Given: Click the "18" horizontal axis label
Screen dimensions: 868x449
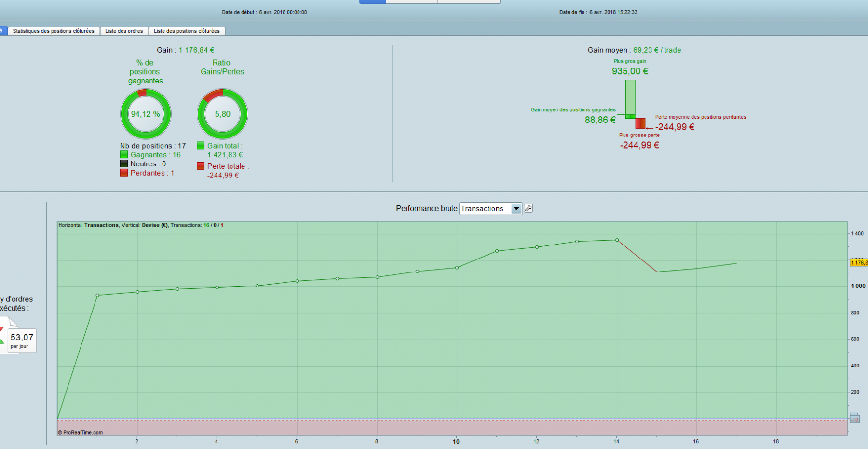Looking at the screenshot, I should pyautogui.click(x=776, y=441).
